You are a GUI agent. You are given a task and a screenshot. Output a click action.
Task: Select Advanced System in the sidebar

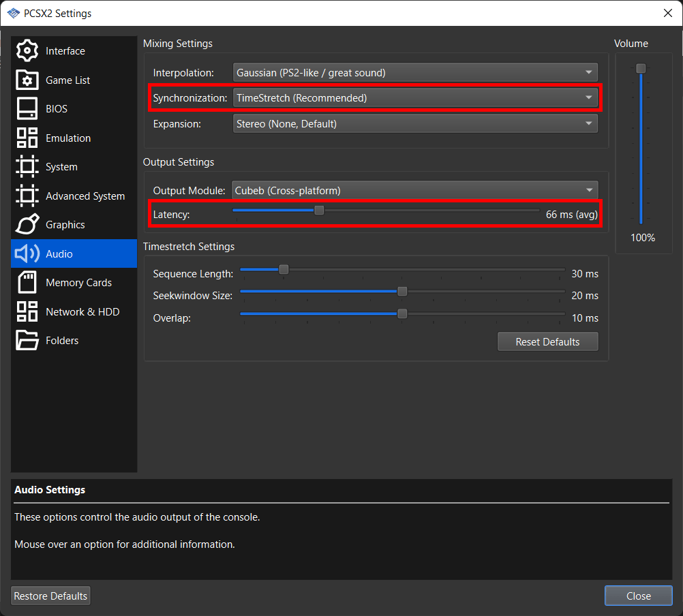[x=74, y=196]
